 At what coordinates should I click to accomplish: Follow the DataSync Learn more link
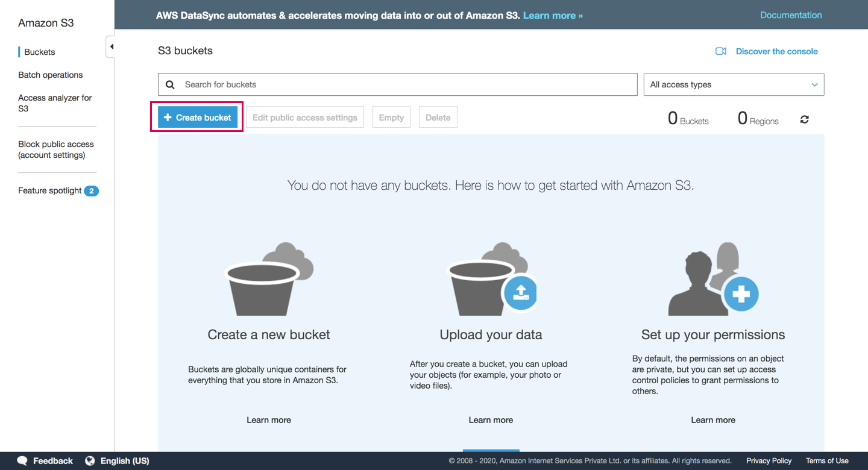[553, 16]
